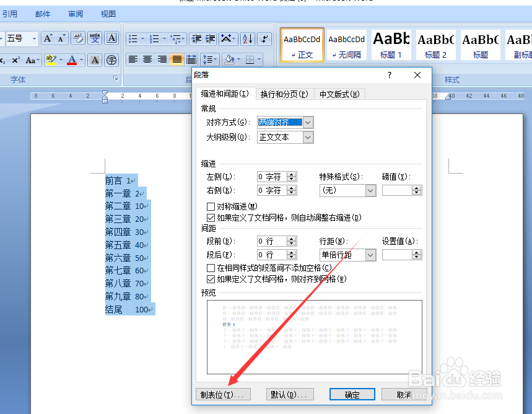The width and height of the screenshot is (532, 414).
Task: Open the 邮件 ribbon tab
Action: click(x=43, y=14)
